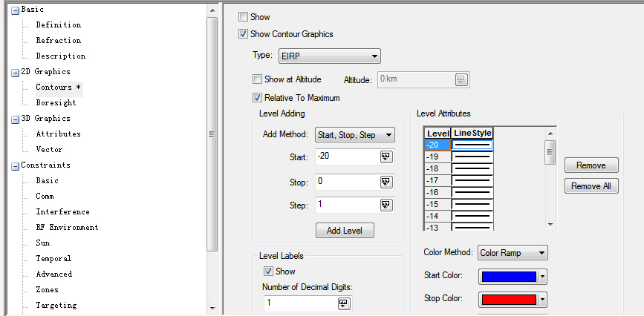Open Stop Color dropdown arrow
Viewport: 644px width, 316px height.
[542, 300]
